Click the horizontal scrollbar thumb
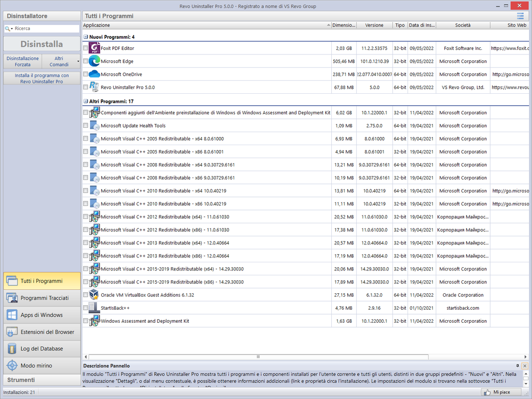 coord(258,357)
